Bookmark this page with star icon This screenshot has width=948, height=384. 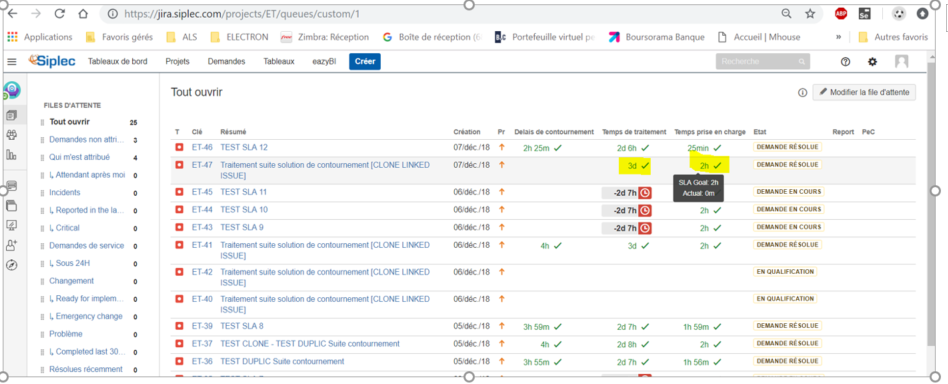(810, 13)
